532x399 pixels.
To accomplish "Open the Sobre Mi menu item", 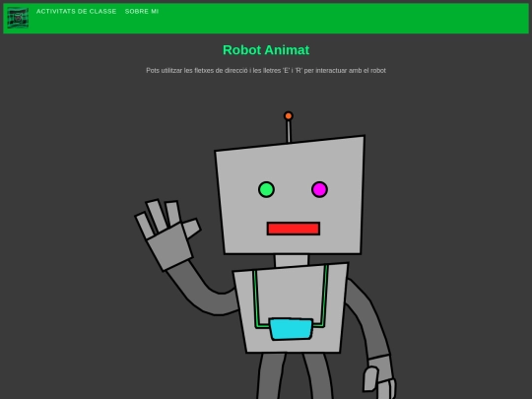I will (x=142, y=11).
